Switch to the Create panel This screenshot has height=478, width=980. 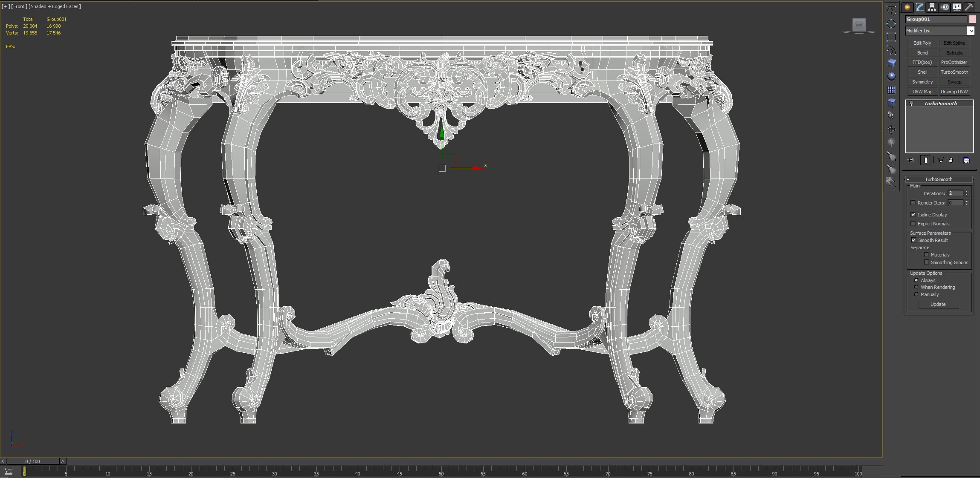click(907, 7)
